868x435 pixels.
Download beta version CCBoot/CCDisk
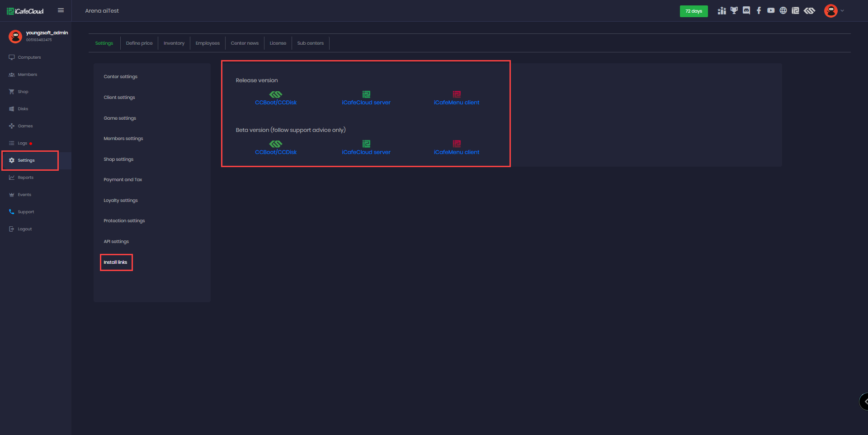coord(276,152)
